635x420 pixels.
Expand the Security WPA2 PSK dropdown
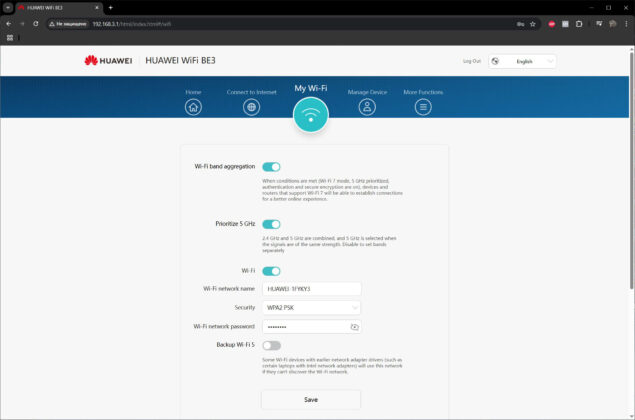click(311, 308)
